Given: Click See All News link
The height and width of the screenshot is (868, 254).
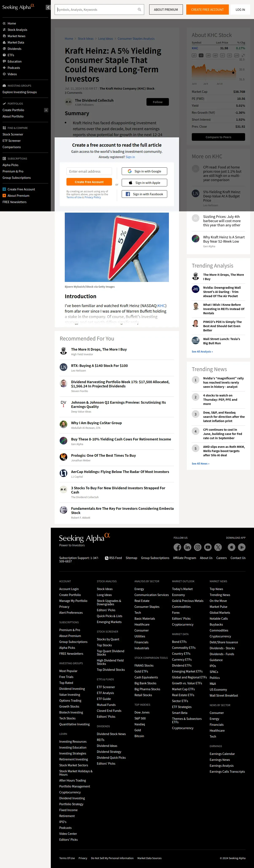Looking at the screenshot, I should [201, 464].
